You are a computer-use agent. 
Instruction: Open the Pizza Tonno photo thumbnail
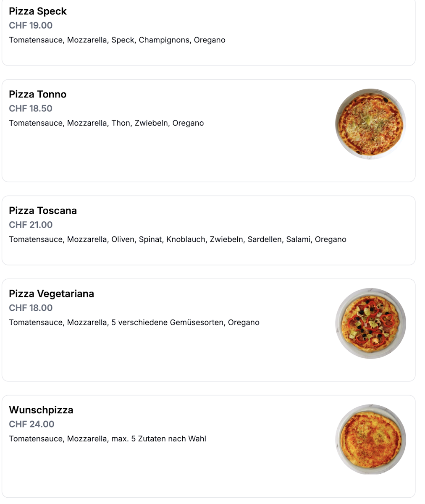(370, 124)
